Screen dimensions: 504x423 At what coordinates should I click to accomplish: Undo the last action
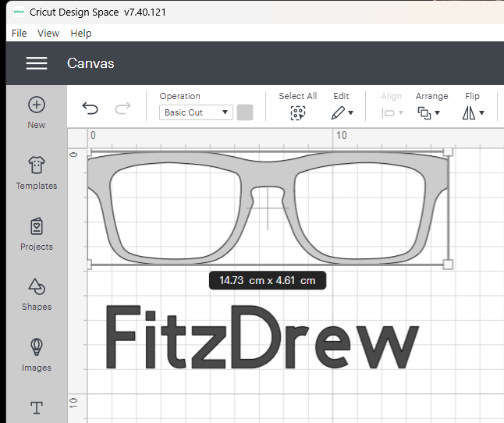(91, 109)
